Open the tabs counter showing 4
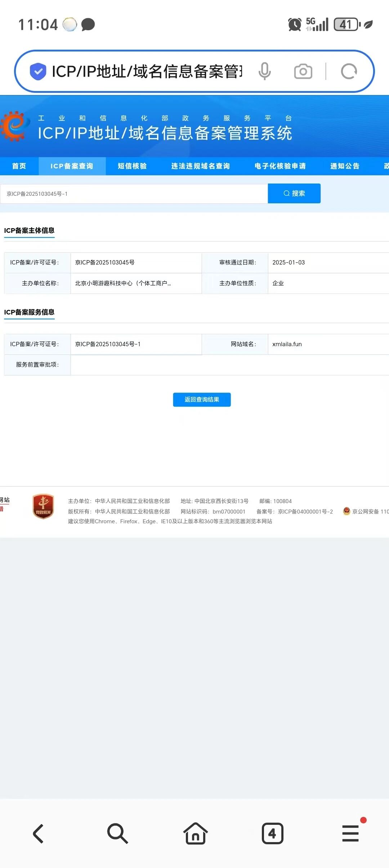Image resolution: width=389 pixels, height=868 pixels. 272,833
